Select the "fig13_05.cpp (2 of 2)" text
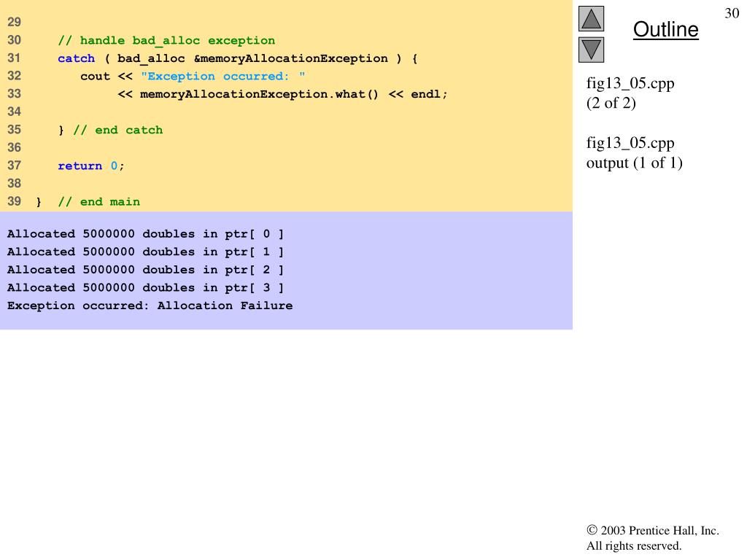Viewport: 747px width, 560px height. click(x=630, y=93)
